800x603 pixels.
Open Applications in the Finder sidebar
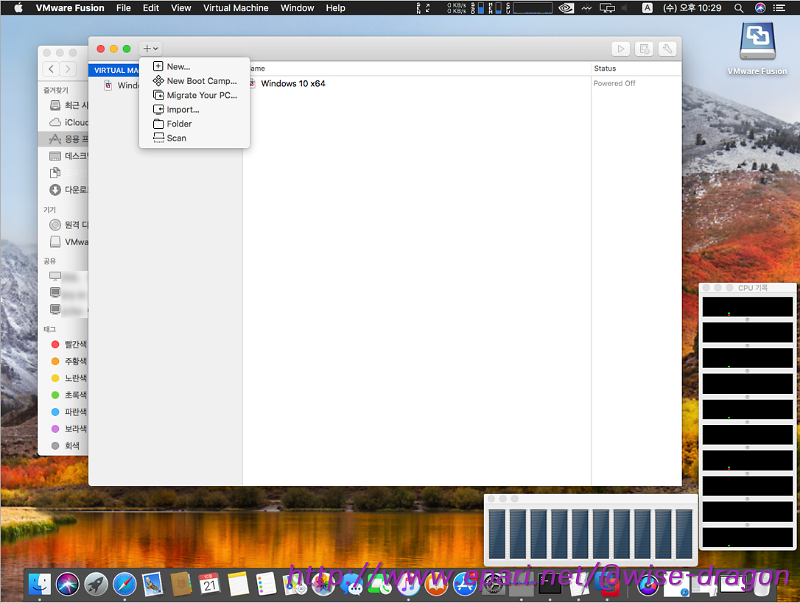[x=64, y=139]
